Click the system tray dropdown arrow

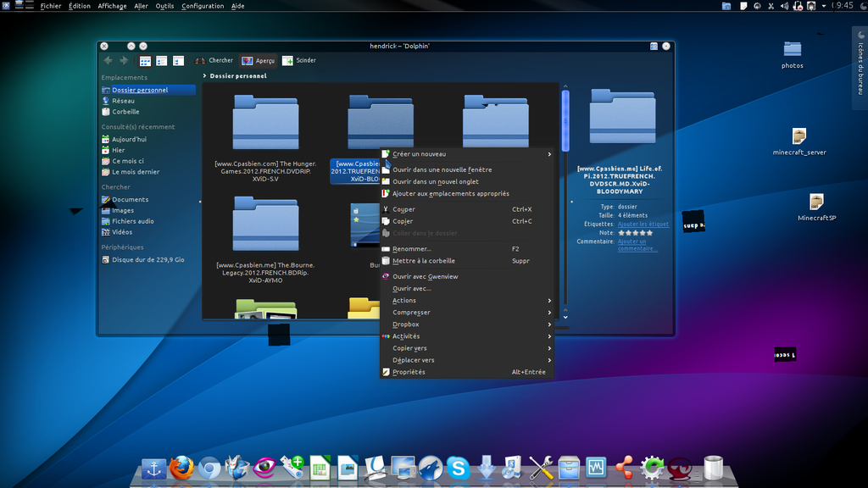824,6
